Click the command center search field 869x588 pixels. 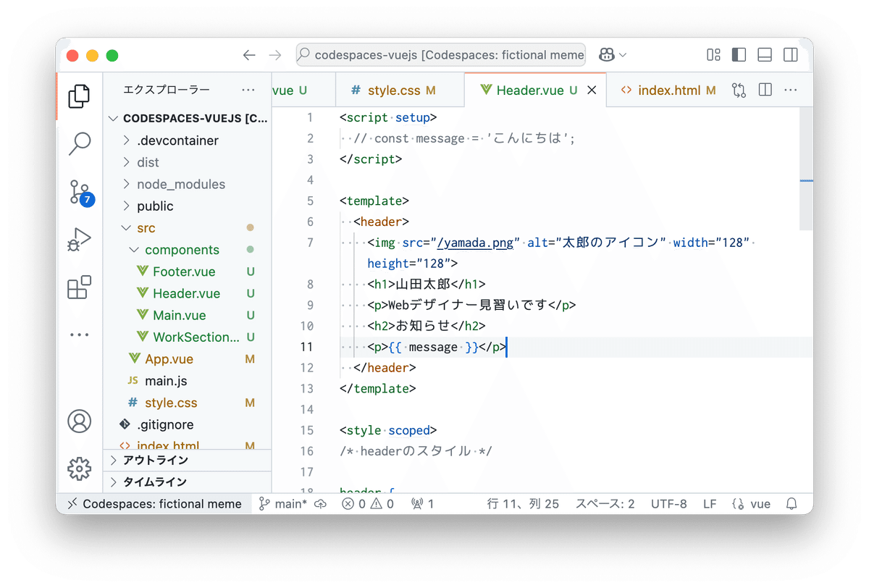tap(440, 55)
